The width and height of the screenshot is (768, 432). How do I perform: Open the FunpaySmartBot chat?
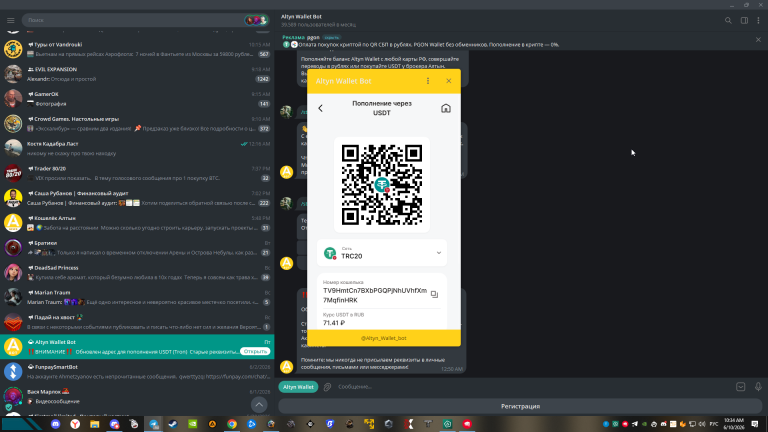tap(137, 372)
